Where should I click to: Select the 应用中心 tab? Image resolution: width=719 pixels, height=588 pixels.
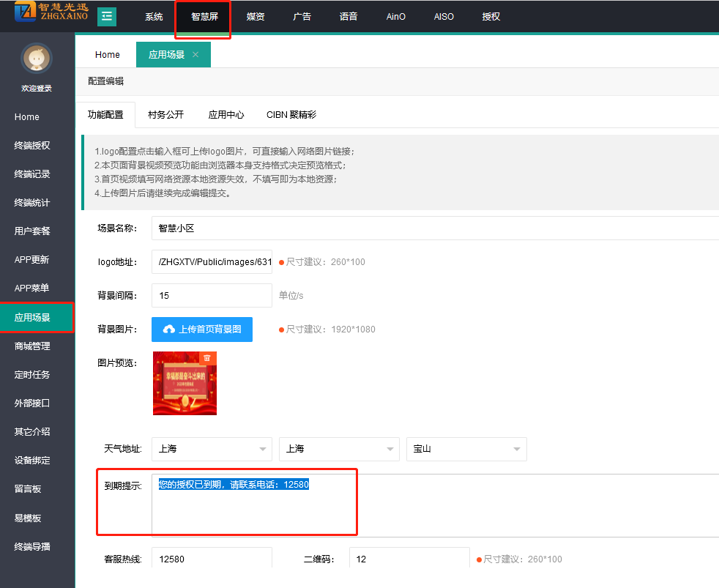click(x=226, y=115)
